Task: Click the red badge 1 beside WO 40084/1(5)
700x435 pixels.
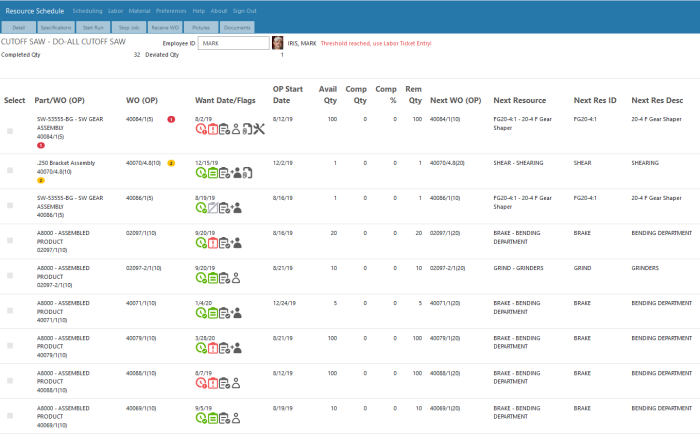Action: [x=171, y=119]
